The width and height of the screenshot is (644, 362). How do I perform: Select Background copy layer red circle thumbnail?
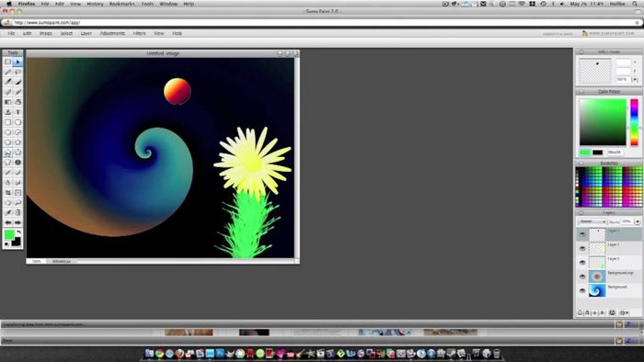(597, 277)
